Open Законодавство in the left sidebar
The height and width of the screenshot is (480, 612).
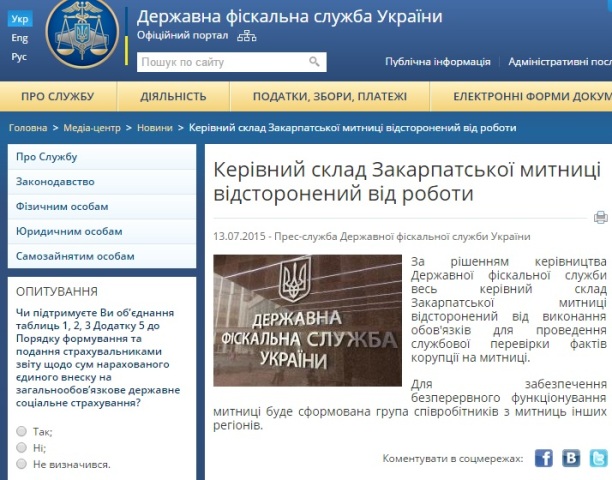click(55, 182)
